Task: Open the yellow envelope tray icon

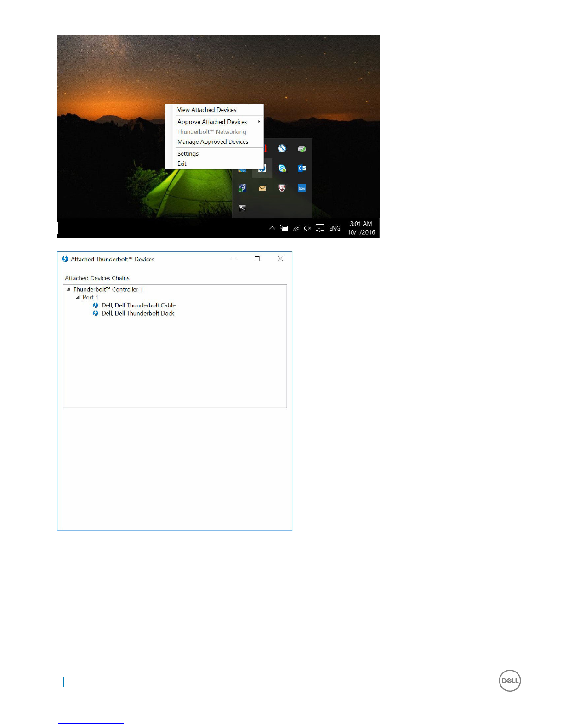Action: coord(262,188)
